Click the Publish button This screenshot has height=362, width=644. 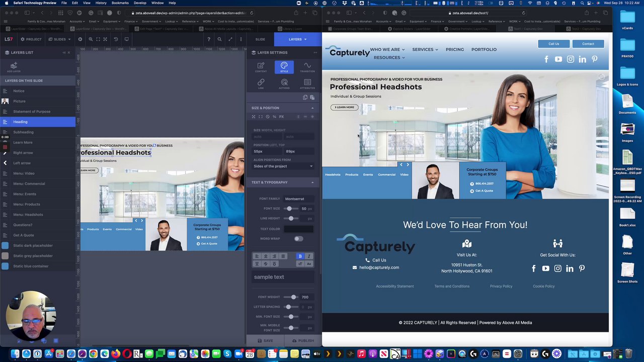pos(302,340)
